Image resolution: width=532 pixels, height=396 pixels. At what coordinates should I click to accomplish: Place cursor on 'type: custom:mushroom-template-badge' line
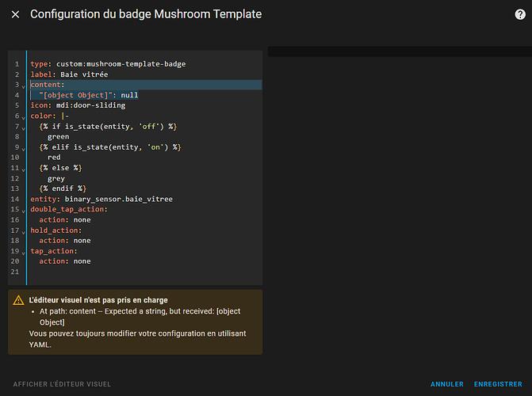[x=109, y=64]
